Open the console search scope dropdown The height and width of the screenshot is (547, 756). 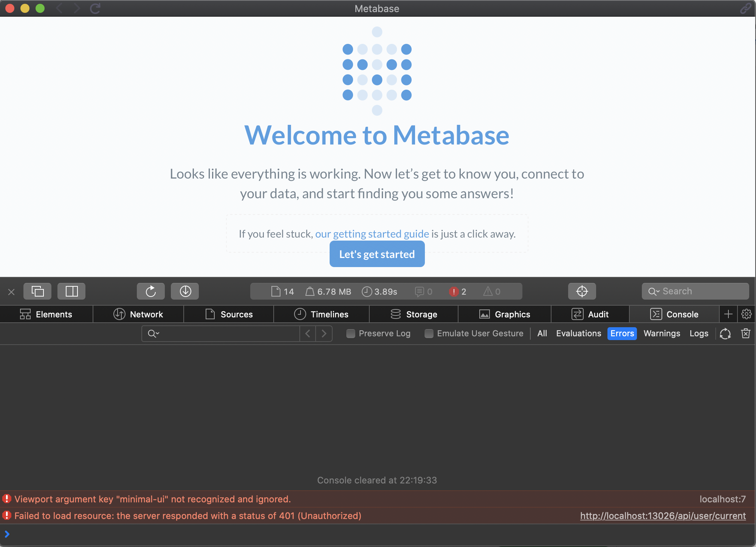click(153, 334)
